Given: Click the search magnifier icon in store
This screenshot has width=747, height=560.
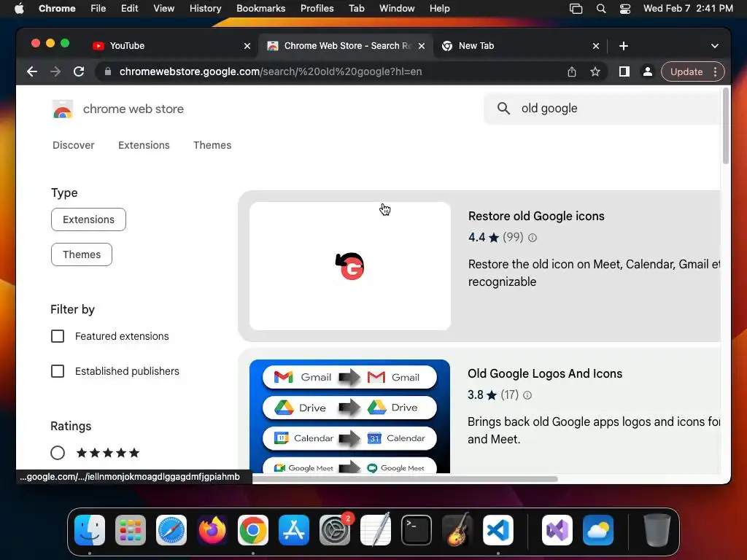Looking at the screenshot, I should pos(503,109).
